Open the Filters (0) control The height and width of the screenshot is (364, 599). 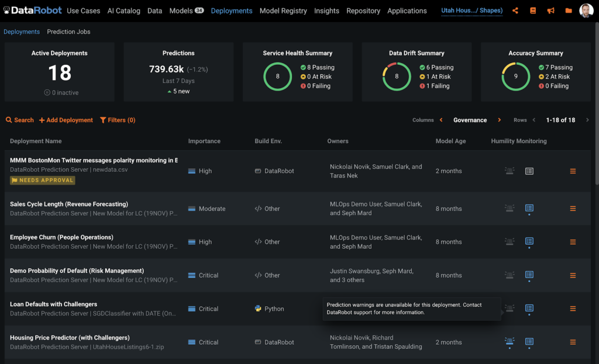117,120
